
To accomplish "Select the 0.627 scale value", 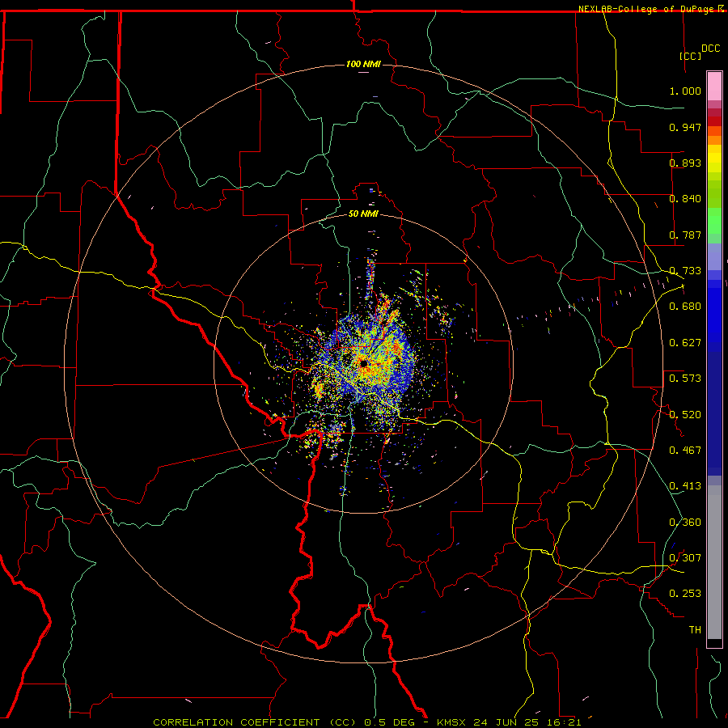I will pos(685,343).
